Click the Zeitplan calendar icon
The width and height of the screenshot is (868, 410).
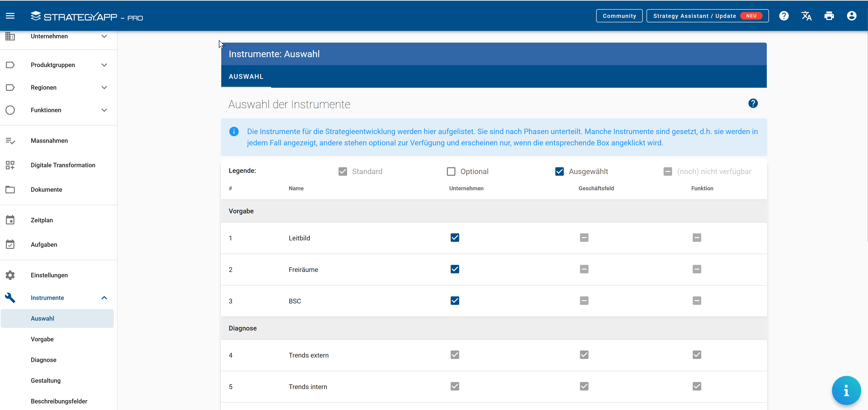(x=10, y=220)
